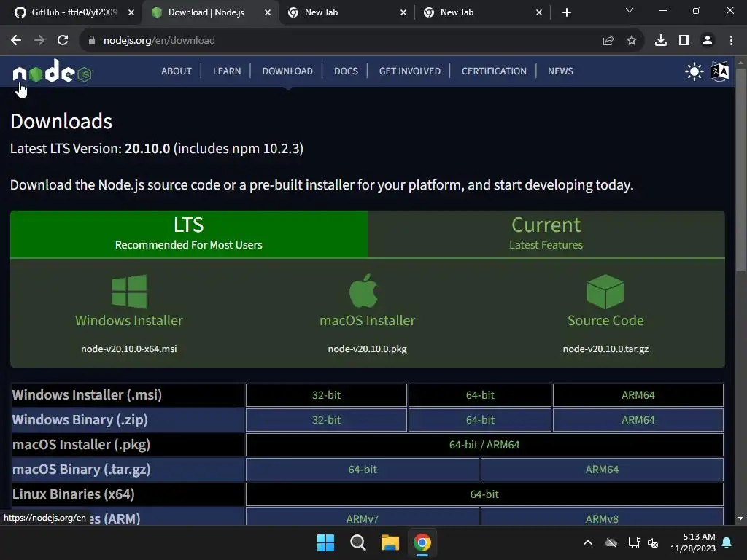
Task: Open the Chrome three-dot menu
Action: [x=731, y=41]
